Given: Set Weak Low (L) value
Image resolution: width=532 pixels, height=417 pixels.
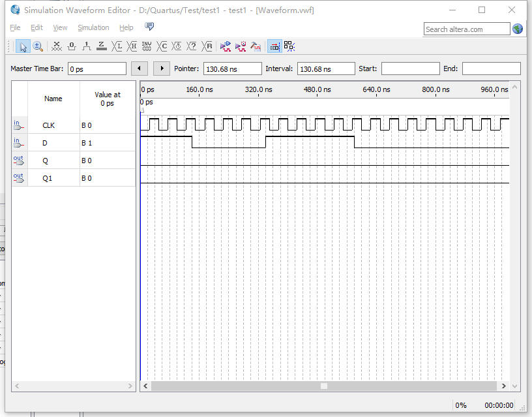Looking at the screenshot, I should point(117,46).
